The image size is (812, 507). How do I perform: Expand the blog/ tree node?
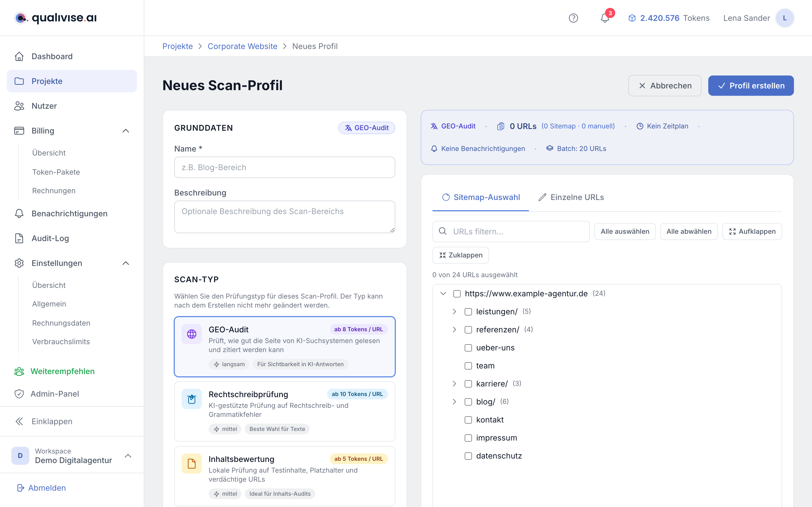454,402
